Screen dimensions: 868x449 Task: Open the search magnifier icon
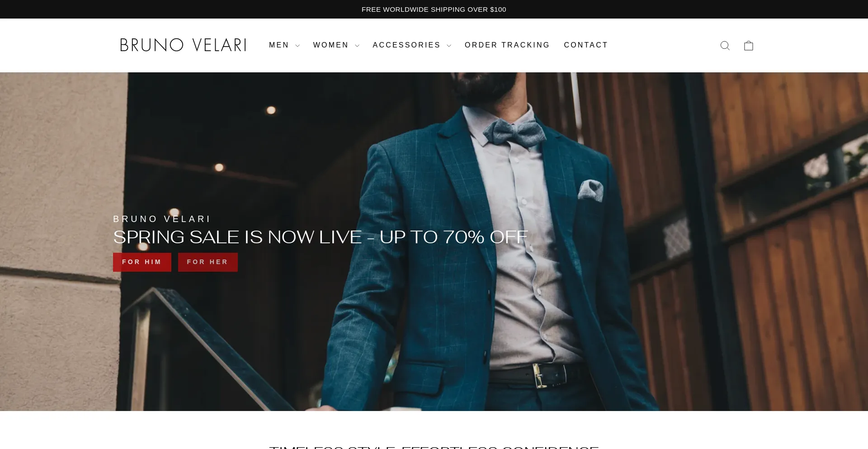pos(725,45)
